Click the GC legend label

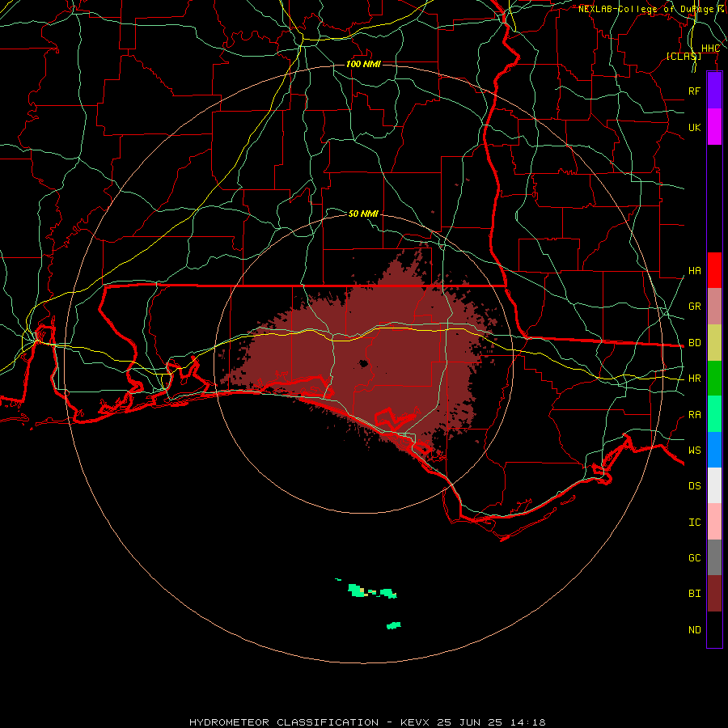coord(694,558)
